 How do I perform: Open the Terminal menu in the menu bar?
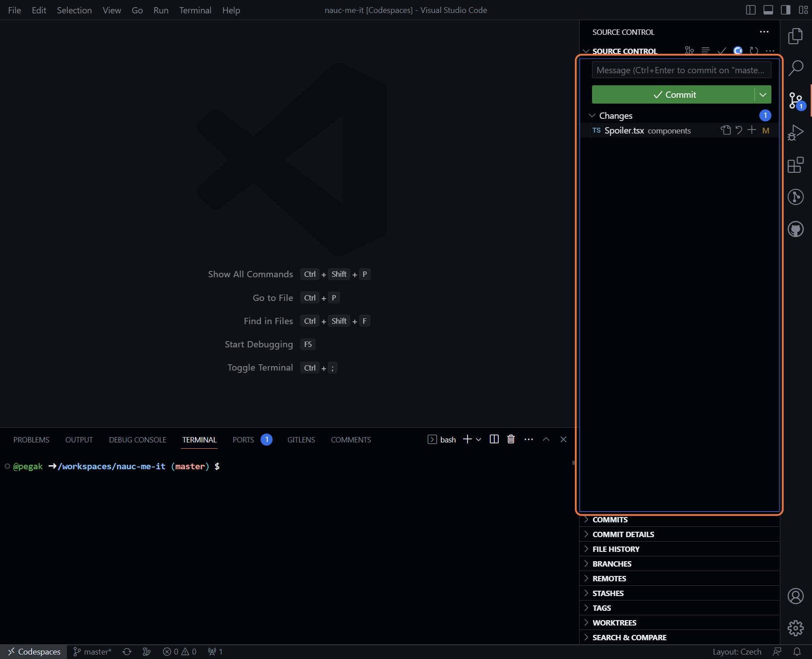195,10
